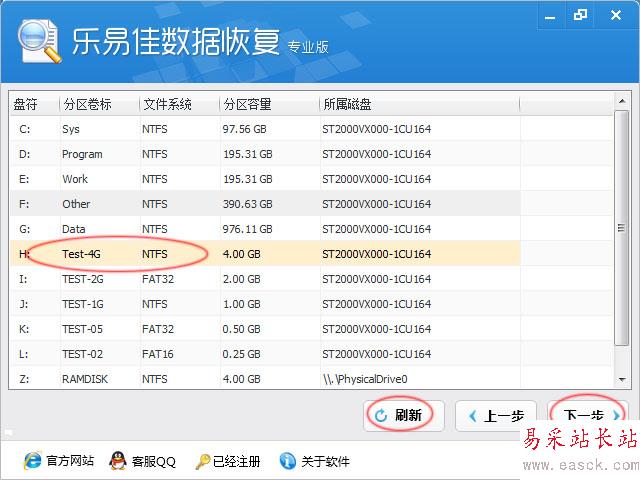Select the L: drive row

pyautogui.click(x=265, y=354)
